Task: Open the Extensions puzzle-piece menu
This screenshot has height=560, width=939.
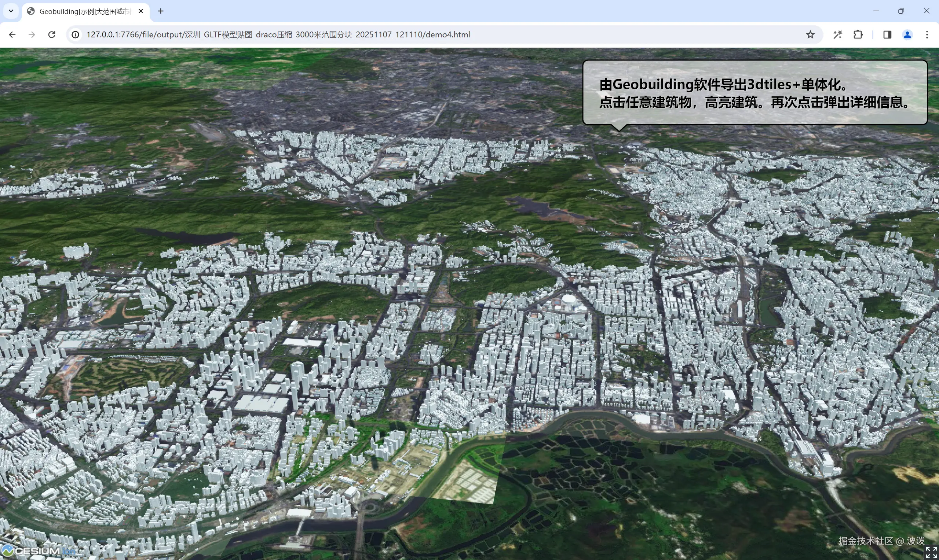Action: [x=858, y=35]
